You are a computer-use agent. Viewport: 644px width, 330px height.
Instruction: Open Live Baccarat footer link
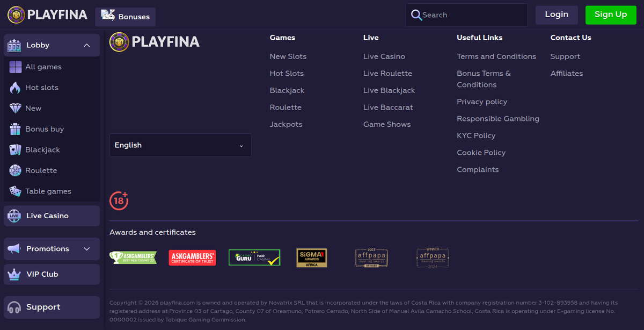tap(388, 107)
